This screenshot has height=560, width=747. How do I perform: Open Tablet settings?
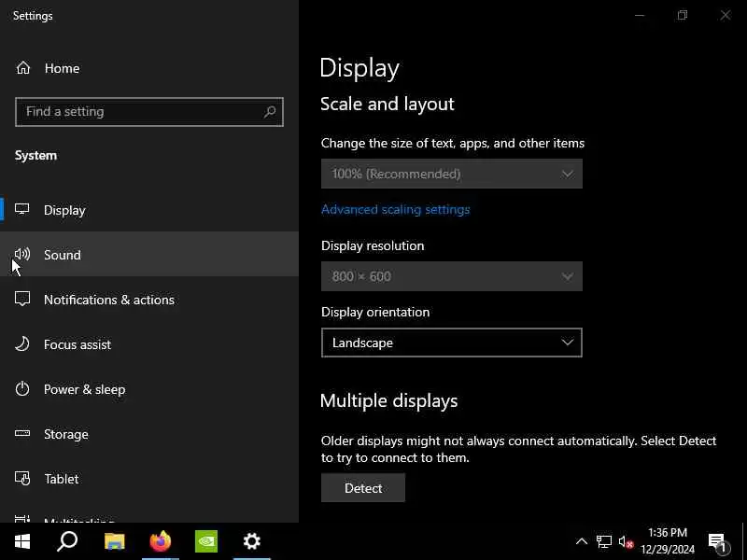(x=149, y=478)
